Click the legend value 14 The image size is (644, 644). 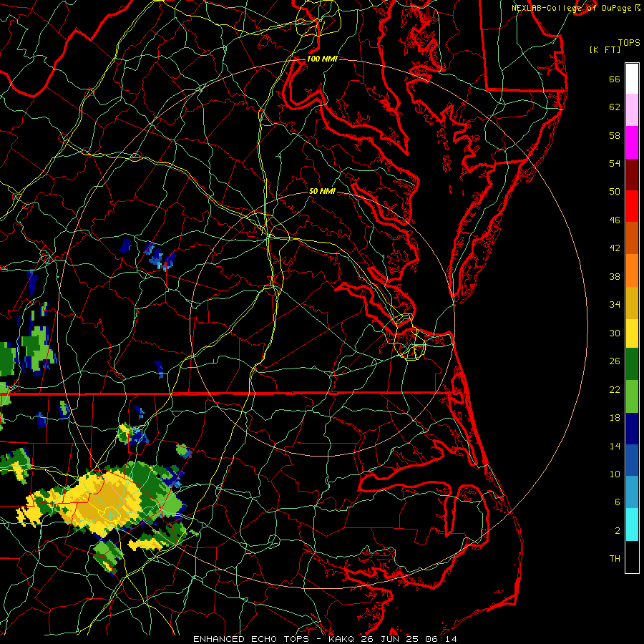[615, 446]
